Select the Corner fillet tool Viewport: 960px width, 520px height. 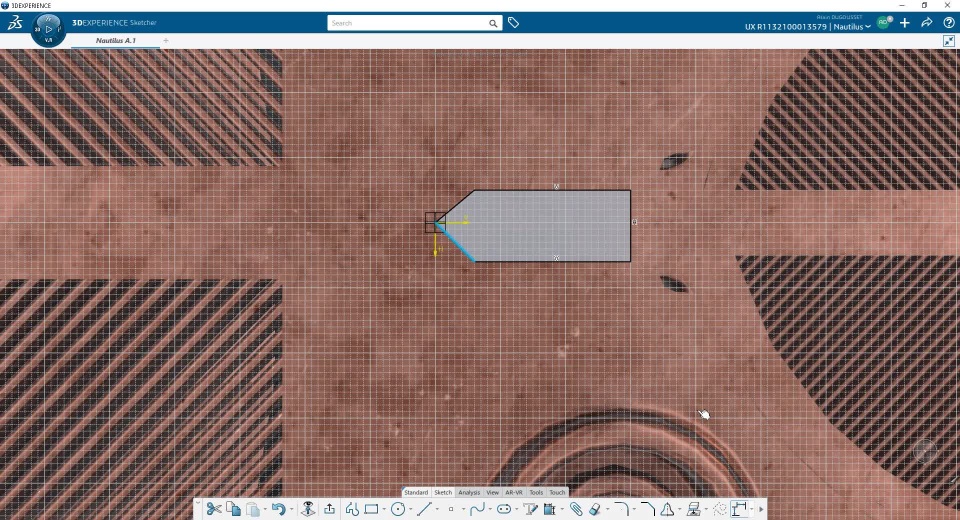click(x=621, y=508)
